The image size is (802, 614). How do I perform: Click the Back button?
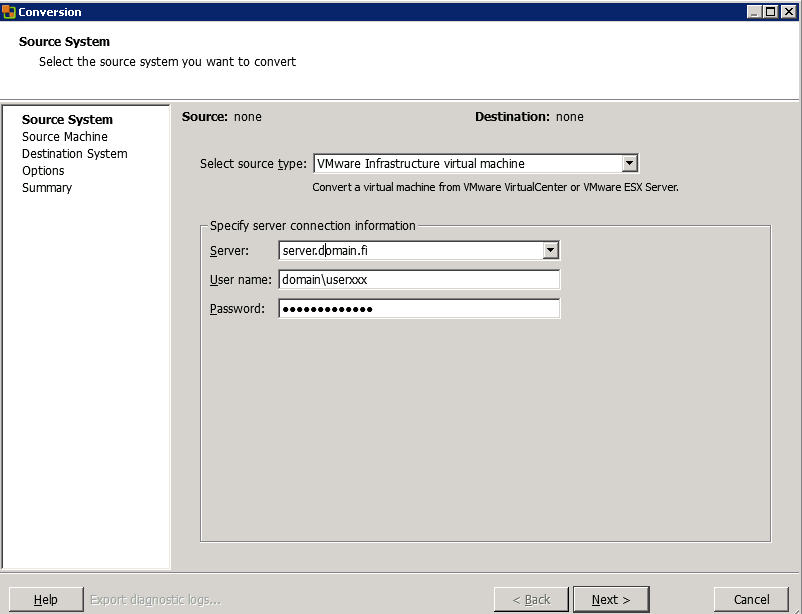pyautogui.click(x=531, y=599)
